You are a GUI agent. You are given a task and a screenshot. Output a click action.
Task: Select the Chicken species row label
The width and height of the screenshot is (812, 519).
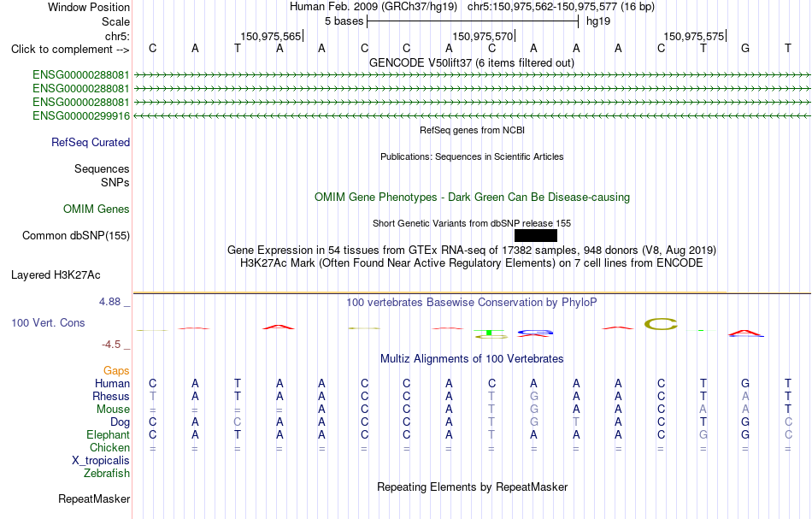click(109, 447)
